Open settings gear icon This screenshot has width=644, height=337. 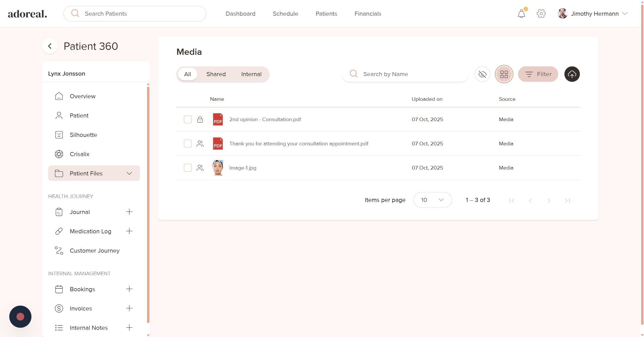tap(541, 14)
